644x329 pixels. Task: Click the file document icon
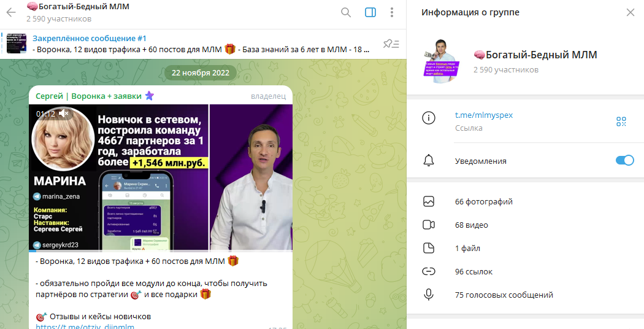coord(428,248)
